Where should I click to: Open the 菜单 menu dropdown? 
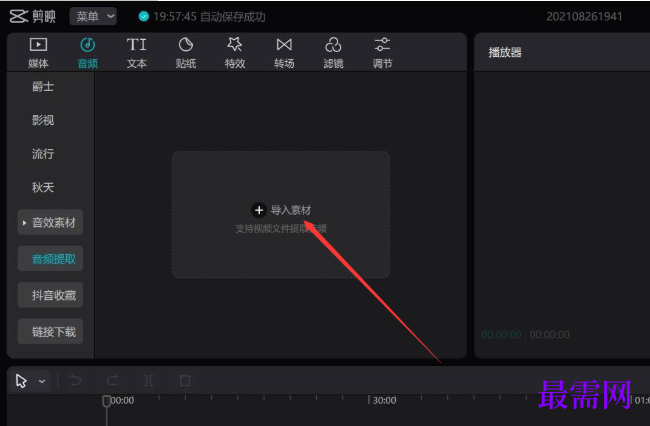coord(93,17)
